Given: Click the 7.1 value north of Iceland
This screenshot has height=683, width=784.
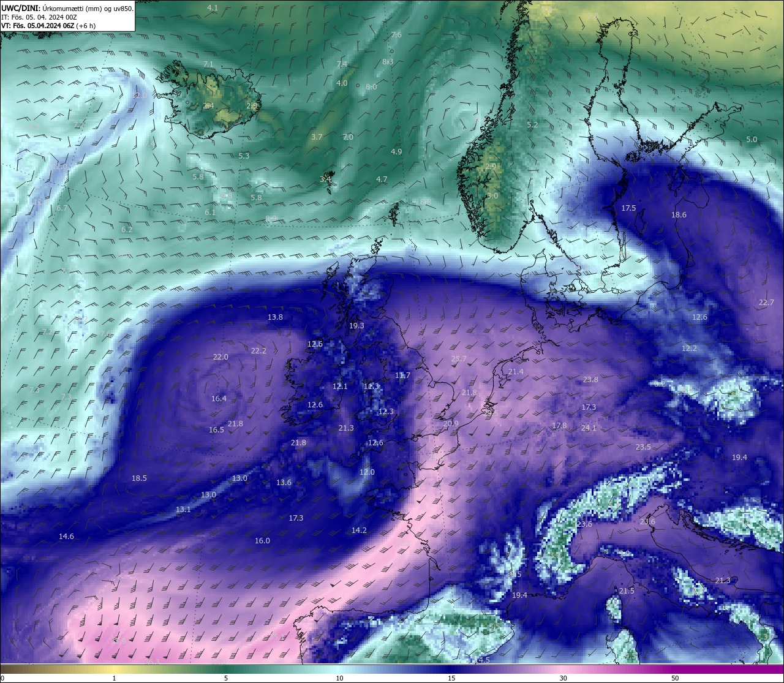Looking at the screenshot, I should (208, 64).
